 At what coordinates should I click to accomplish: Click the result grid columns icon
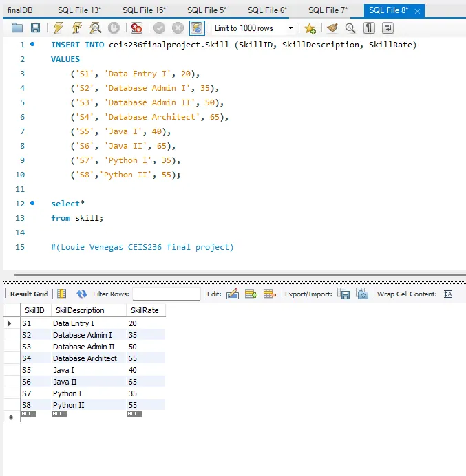(62, 294)
